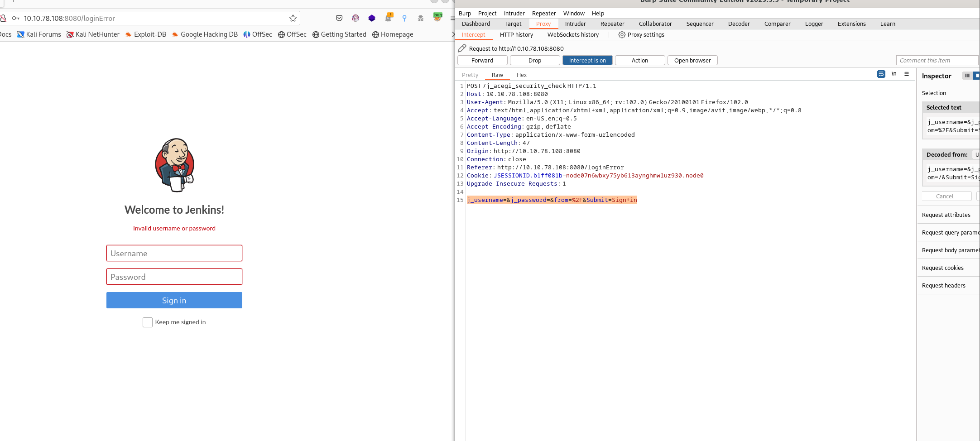Click the pencil icon beside the request URL
The width and height of the screenshot is (980, 441).
pyautogui.click(x=462, y=48)
